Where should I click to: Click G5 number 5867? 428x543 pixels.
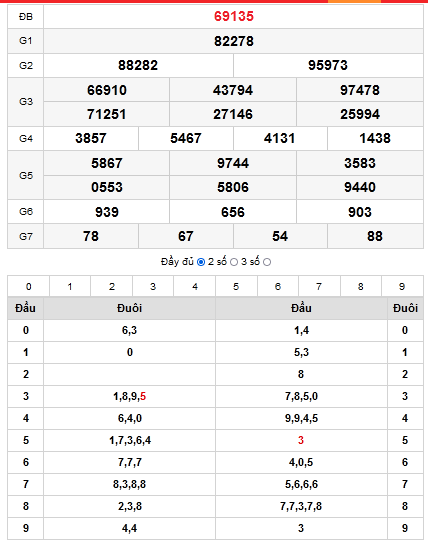pyautogui.click(x=107, y=163)
